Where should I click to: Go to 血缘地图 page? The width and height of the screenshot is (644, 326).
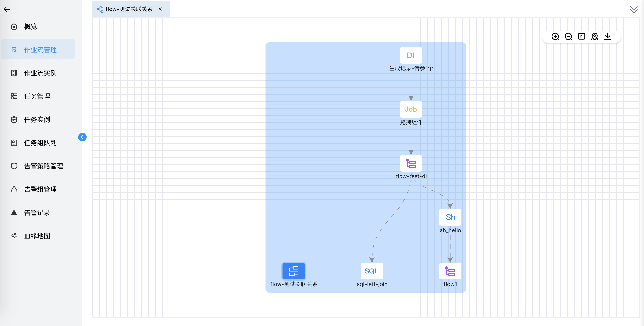click(x=37, y=236)
